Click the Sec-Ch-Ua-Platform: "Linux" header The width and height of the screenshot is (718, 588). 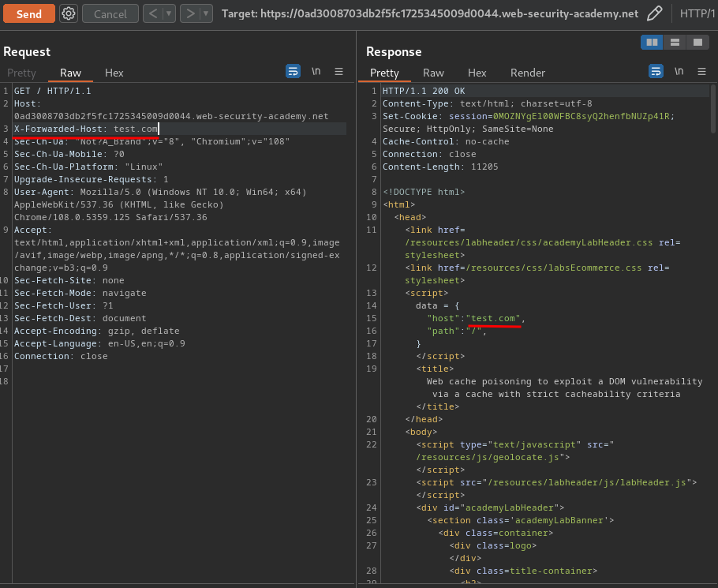click(88, 167)
